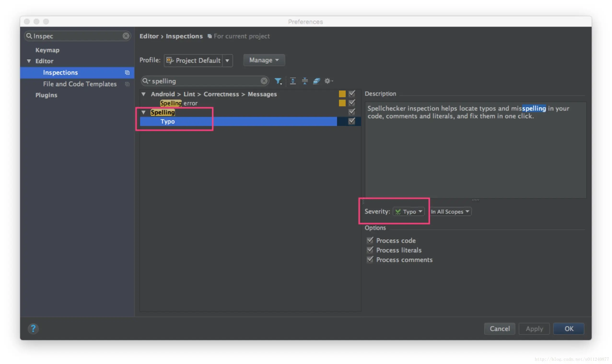Click the collapse all tree icon
This screenshot has width=612, height=364.
[x=305, y=81]
